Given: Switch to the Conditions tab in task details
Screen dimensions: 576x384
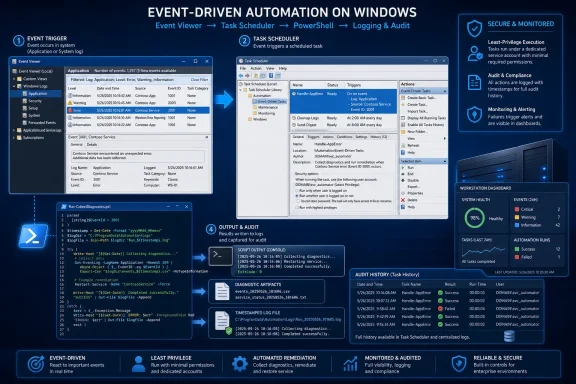Looking at the screenshot, I should (344, 137).
